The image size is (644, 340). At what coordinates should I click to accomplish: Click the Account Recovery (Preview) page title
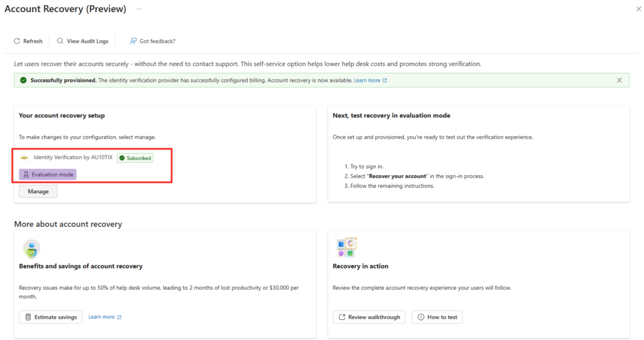[65, 9]
